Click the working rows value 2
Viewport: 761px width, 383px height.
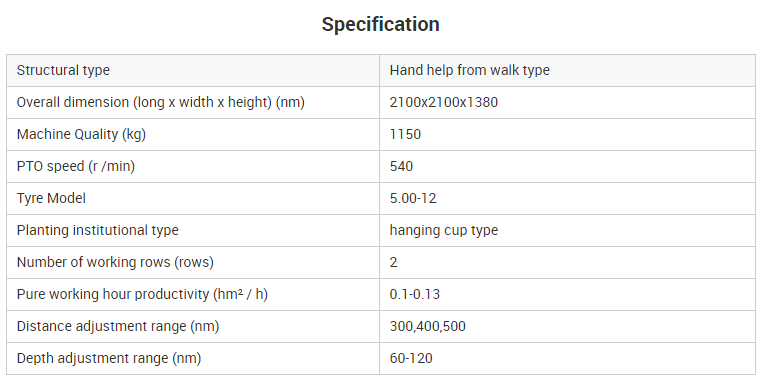pos(394,263)
